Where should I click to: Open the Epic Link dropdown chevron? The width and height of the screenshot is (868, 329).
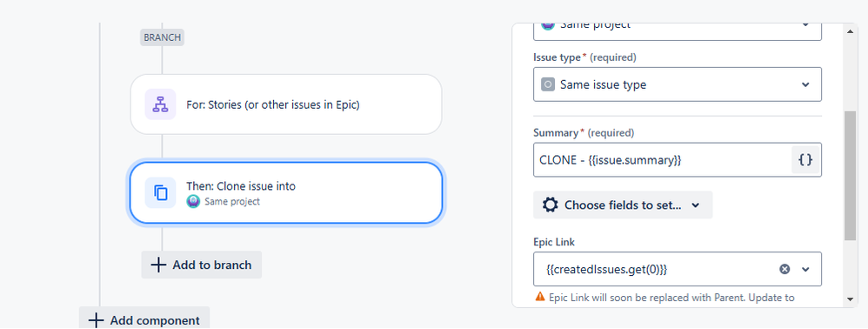point(805,269)
